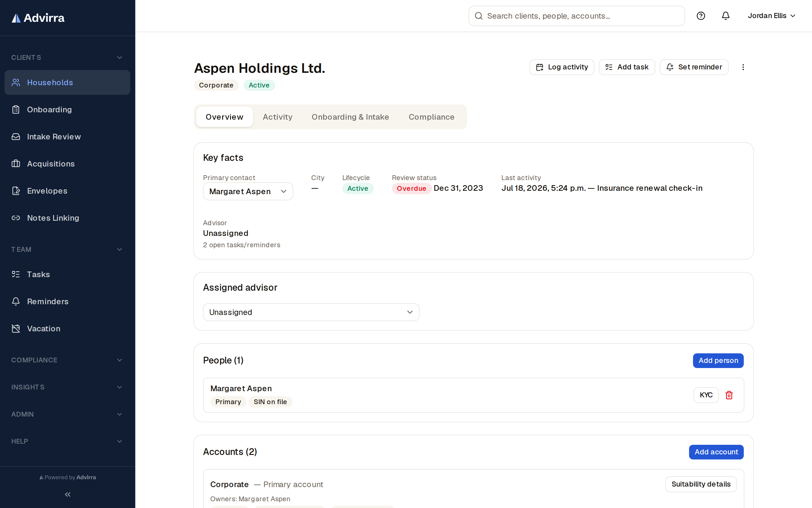Open Reminders page in sidebar
Viewport: 812px width, 508px height.
(x=67, y=301)
